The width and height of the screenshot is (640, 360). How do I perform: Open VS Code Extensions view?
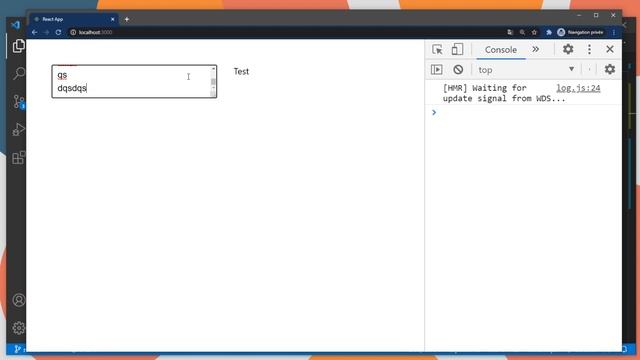(x=18, y=157)
